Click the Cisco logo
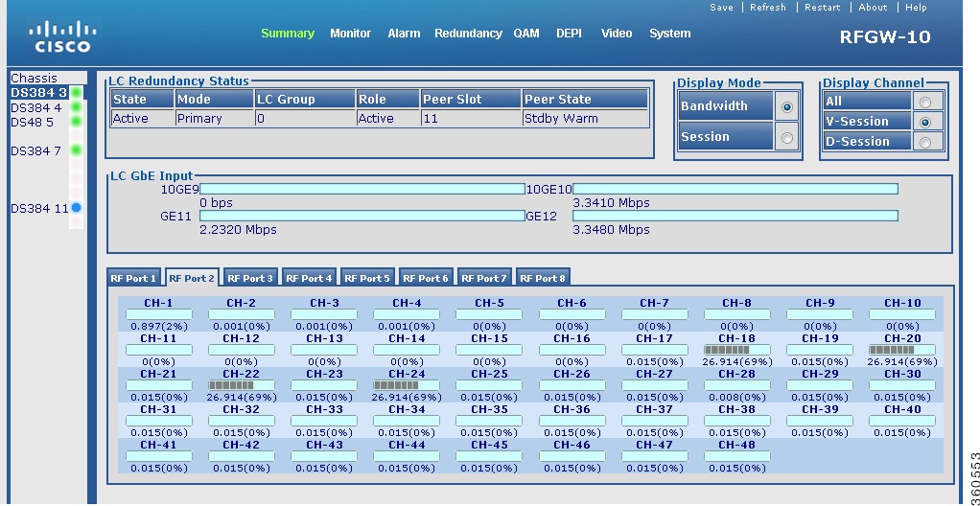The width and height of the screenshot is (980, 506). (62, 36)
